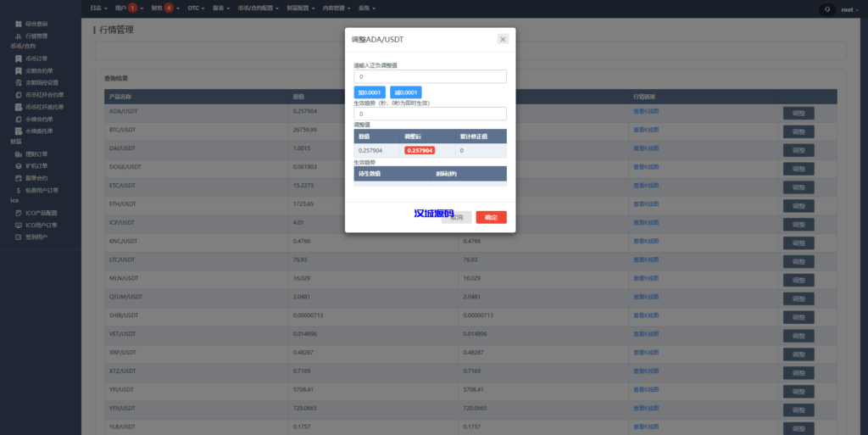Click the 理财订单 chart icon
Image resolution: width=868 pixels, height=435 pixels.
coord(19,154)
